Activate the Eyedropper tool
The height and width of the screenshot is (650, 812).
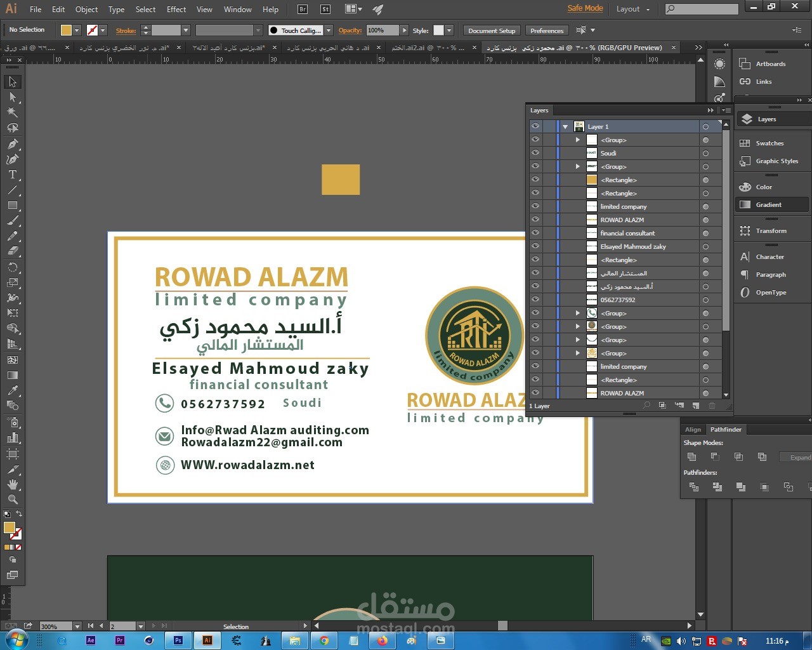pos(12,390)
